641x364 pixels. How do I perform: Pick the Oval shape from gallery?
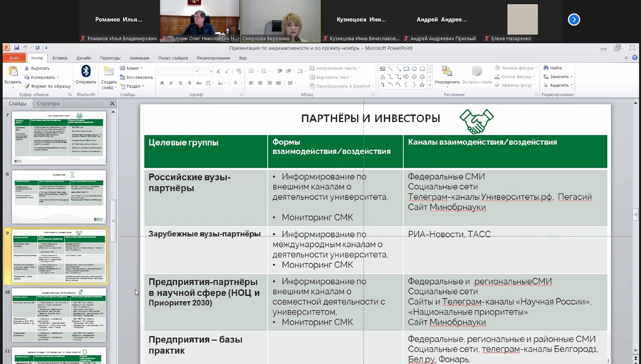[x=414, y=69]
